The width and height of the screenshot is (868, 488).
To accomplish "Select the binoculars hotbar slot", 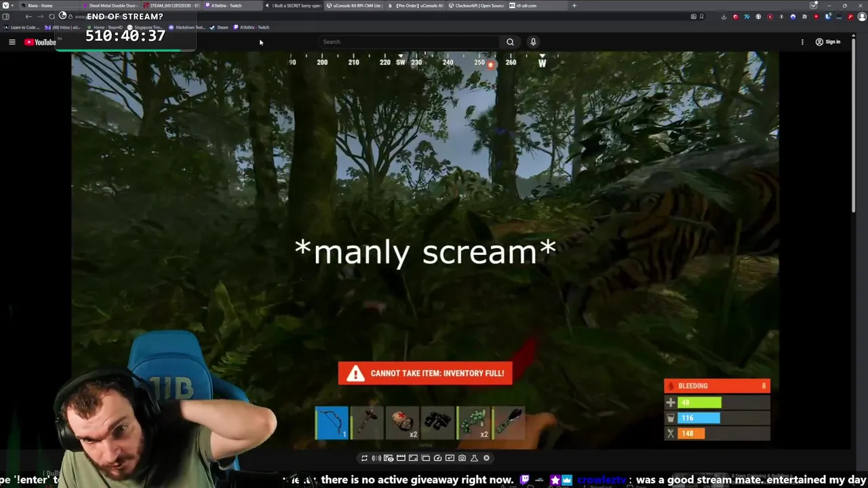I will tap(437, 423).
